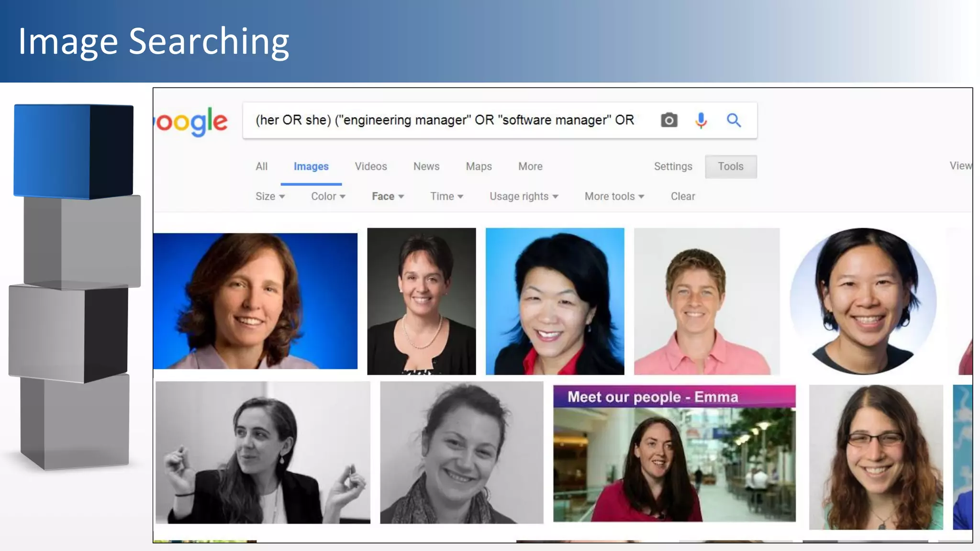Viewport: 980px width, 551px height.
Task: Open search Settings
Action: 673,166
